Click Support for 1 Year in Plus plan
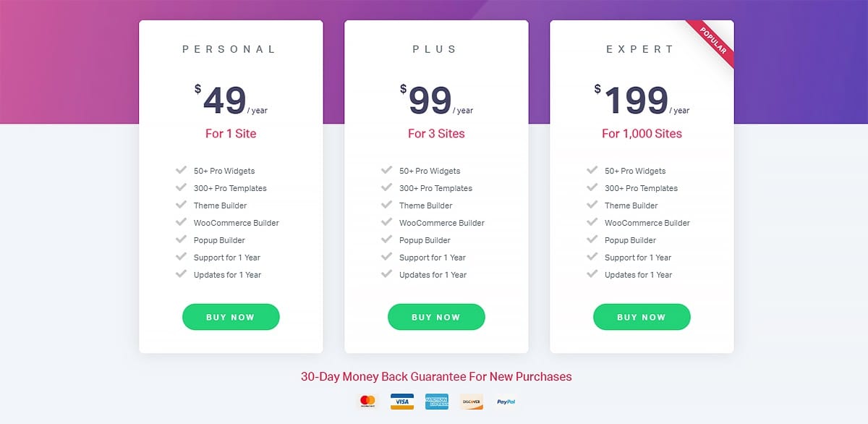Viewport: 868px width, 424px height. click(433, 258)
